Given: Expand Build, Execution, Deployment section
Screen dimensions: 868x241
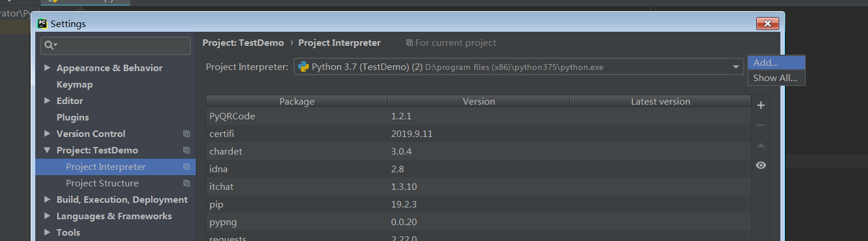Looking at the screenshot, I should tap(47, 199).
